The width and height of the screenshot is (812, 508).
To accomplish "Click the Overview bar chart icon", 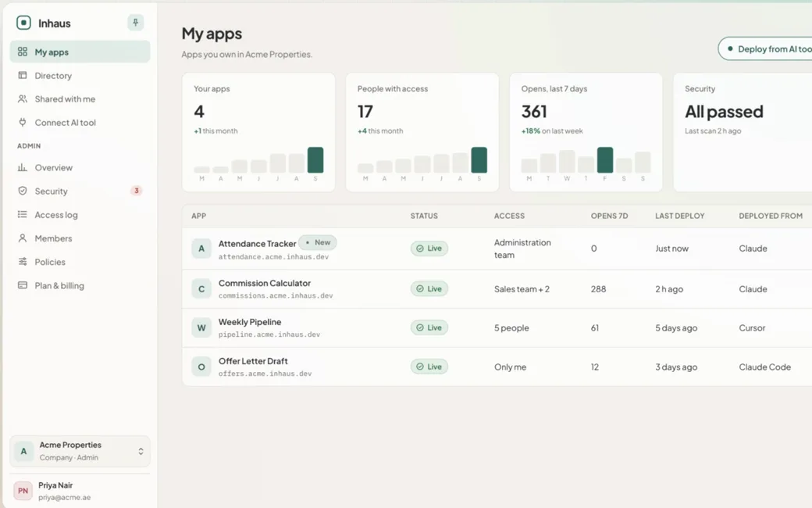I will 23,167.
